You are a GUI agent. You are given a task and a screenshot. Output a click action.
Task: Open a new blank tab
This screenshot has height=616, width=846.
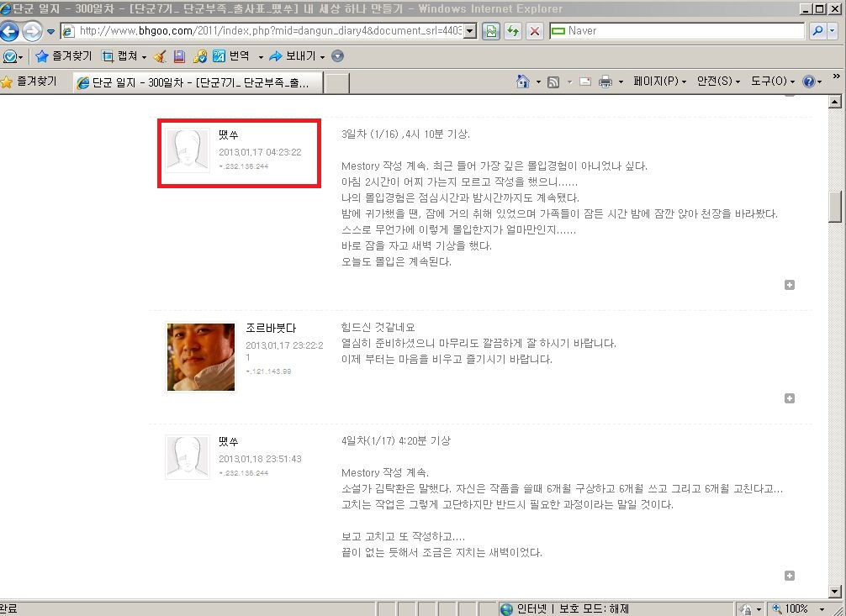click(x=337, y=83)
